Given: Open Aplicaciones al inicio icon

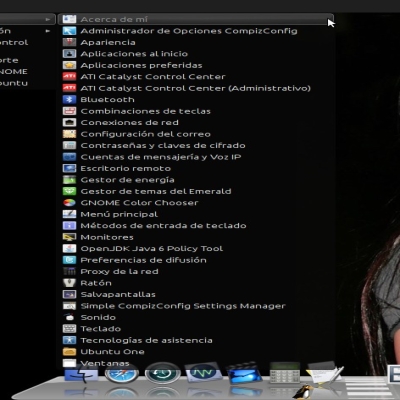Looking at the screenshot, I should (x=69, y=54).
